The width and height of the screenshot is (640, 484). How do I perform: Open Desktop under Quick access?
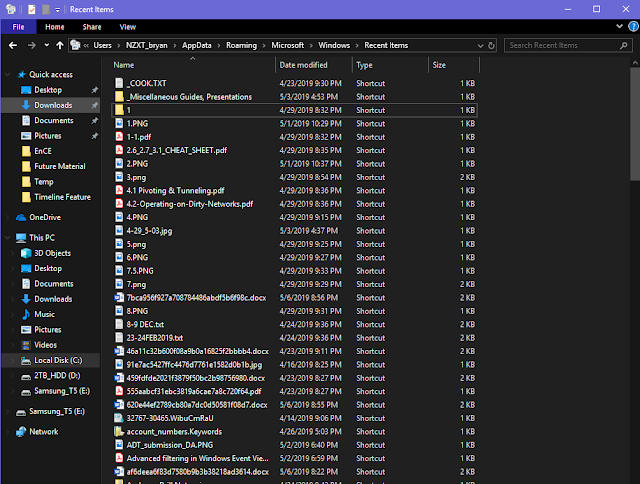click(48, 90)
